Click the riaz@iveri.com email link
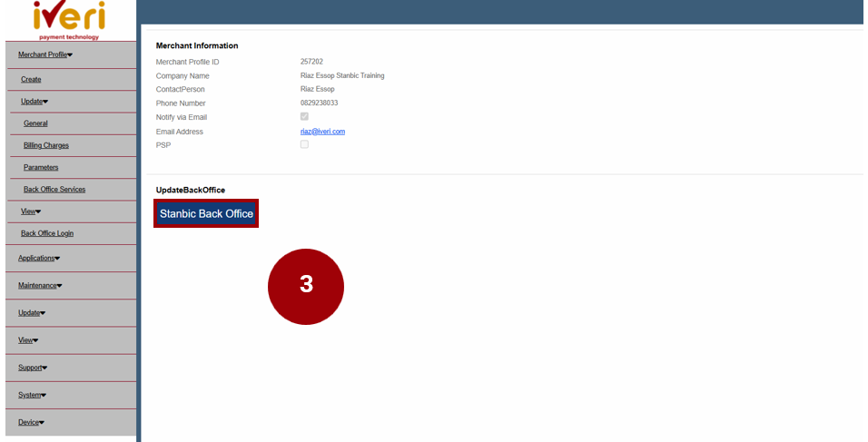This screenshot has width=868, height=442. (x=322, y=132)
